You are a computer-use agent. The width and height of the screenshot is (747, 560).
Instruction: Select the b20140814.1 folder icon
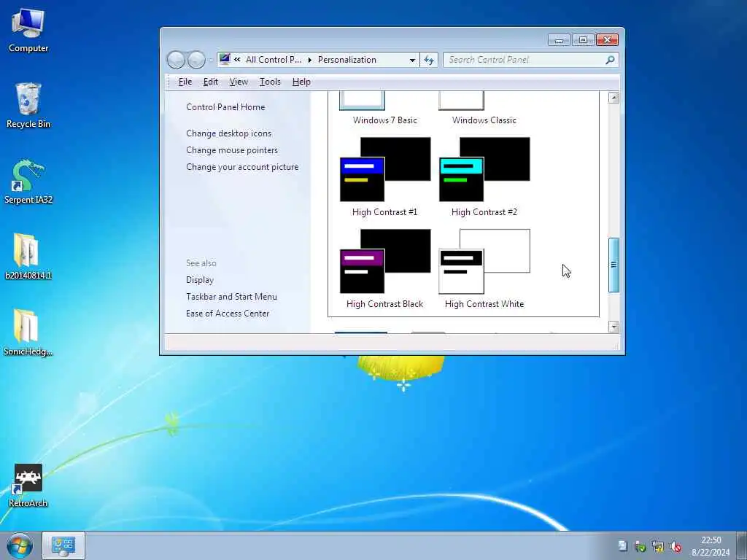[28, 256]
